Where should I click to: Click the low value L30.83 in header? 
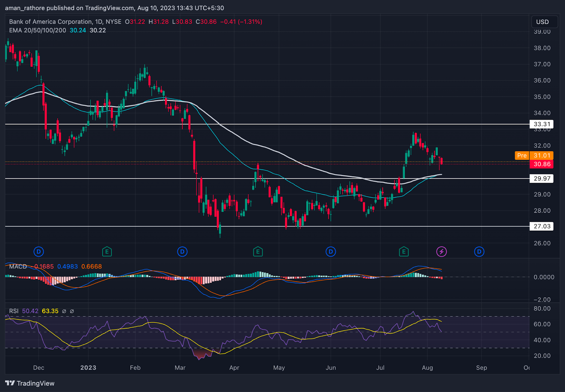click(x=182, y=22)
